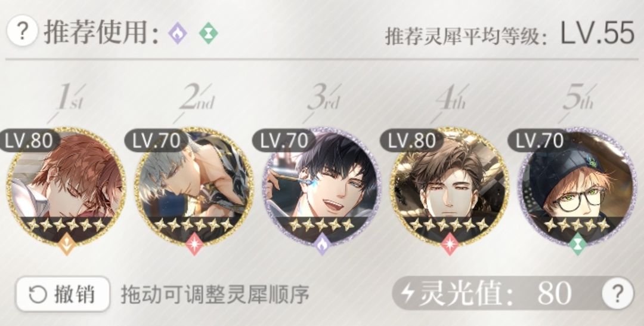
Task: Tap the 灵光值 80 indicator bar
Action: [513, 294]
